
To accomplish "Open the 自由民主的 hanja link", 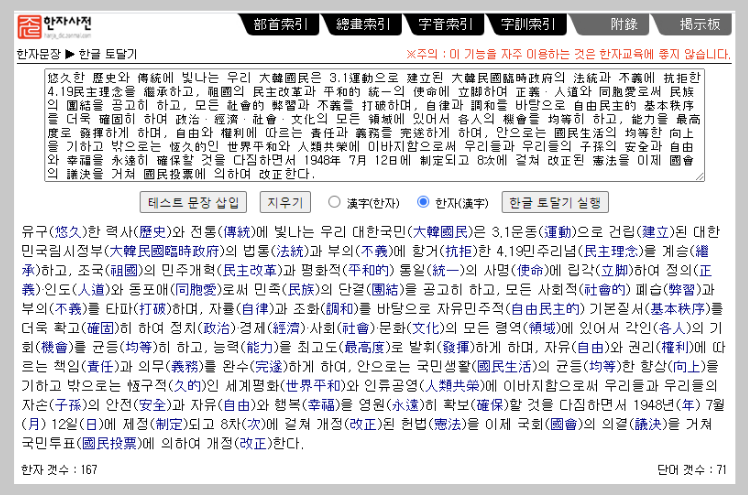I will point(545,309).
